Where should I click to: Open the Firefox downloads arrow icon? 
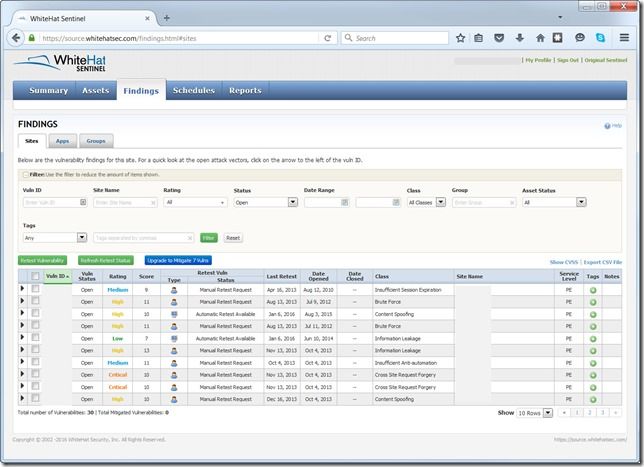click(x=520, y=38)
